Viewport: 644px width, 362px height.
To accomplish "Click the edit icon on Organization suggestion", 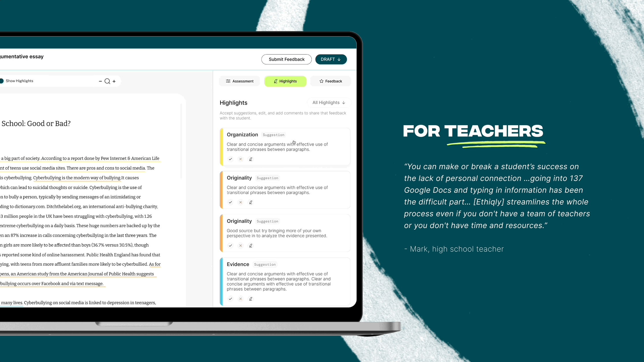I will click(x=251, y=159).
